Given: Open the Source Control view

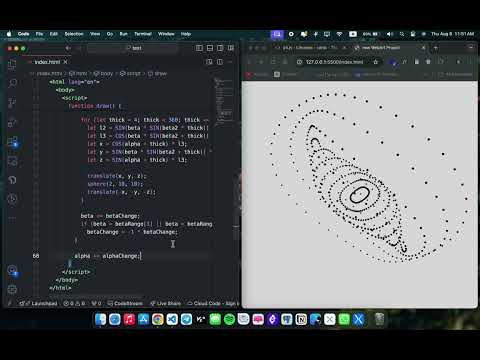Looking at the screenshot, I should [12, 102].
